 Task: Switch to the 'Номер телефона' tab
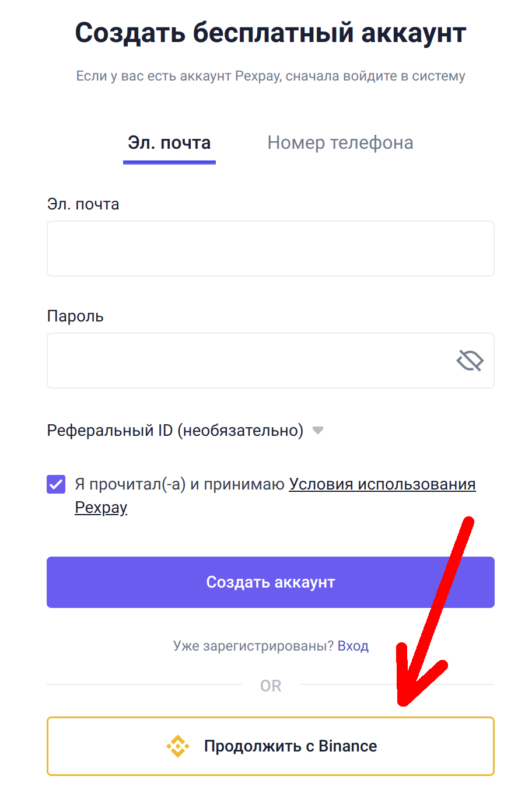point(340,143)
